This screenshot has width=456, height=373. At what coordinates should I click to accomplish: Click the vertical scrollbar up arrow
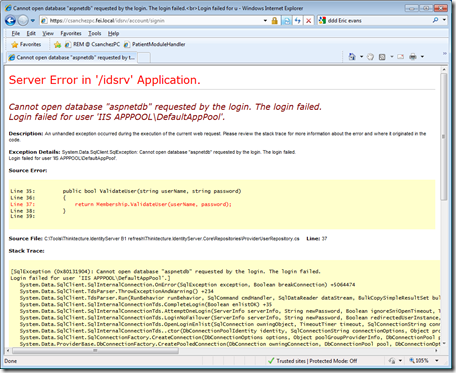[444, 70]
